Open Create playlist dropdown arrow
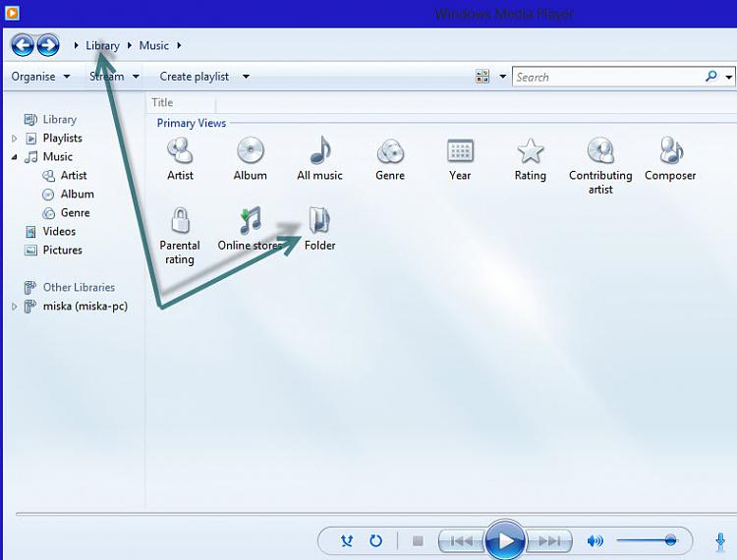The height and width of the screenshot is (560, 737). coord(246,76)
